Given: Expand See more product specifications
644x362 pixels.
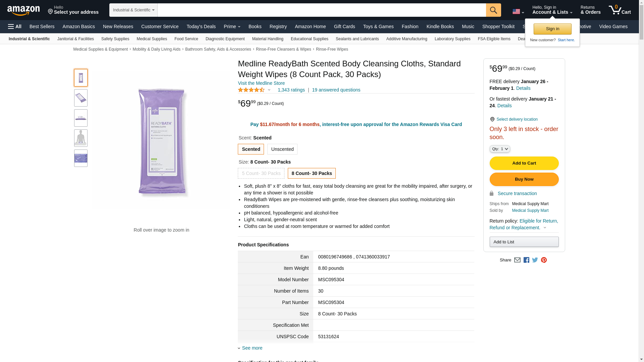Looking at the screenshot, I should tap(252, 348).
